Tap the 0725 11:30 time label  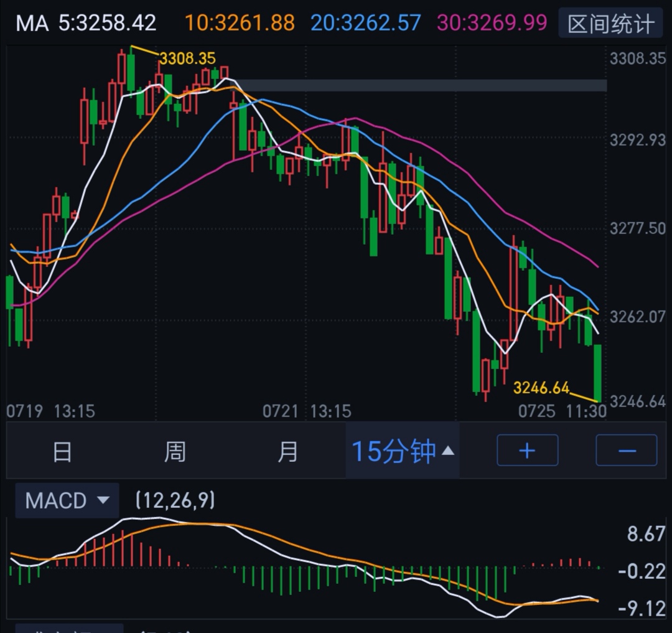pos(562,411)
